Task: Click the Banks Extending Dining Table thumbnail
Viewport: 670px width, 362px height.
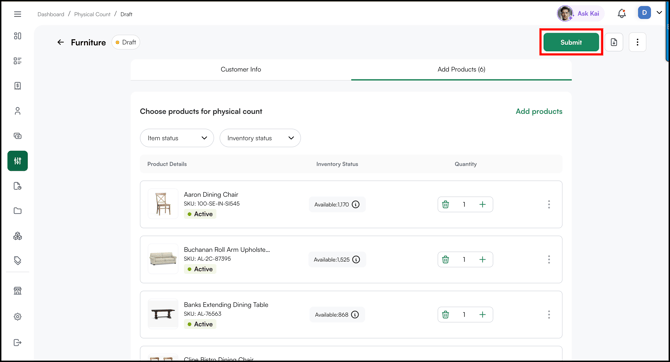Action: point(163,314)
